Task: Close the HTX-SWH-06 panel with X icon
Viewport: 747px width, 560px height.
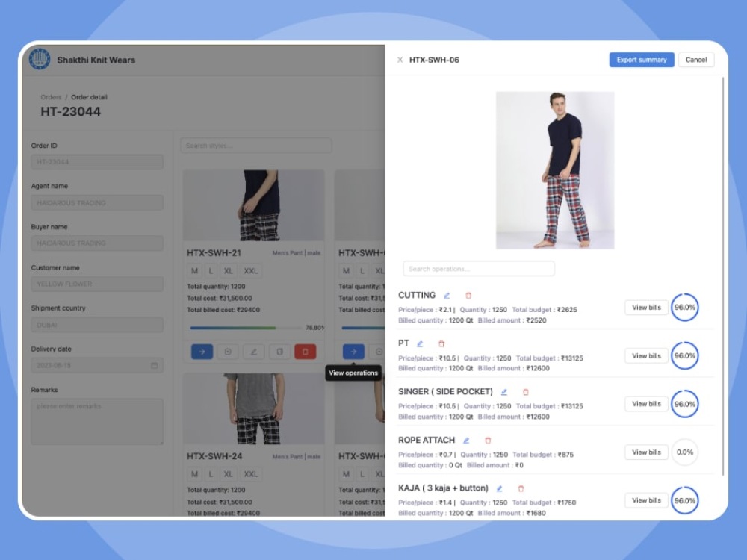Action: click(x=400, y=60)
